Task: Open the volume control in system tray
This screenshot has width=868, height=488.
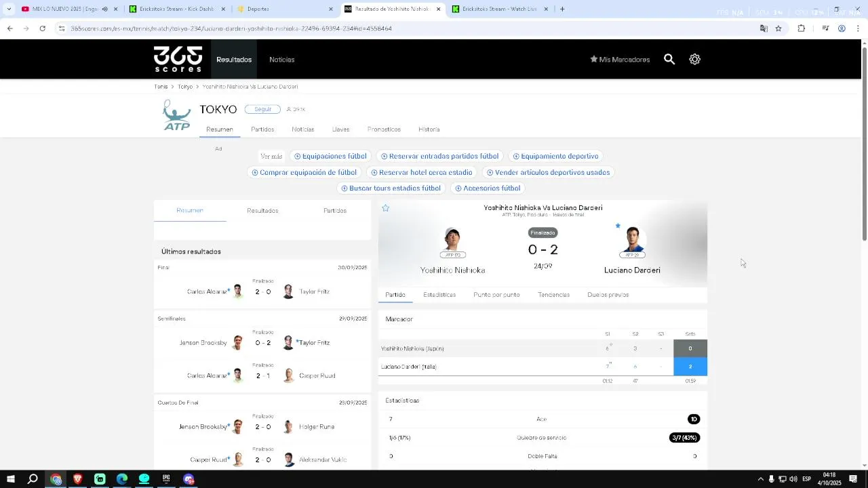Action: pos(793,479)
